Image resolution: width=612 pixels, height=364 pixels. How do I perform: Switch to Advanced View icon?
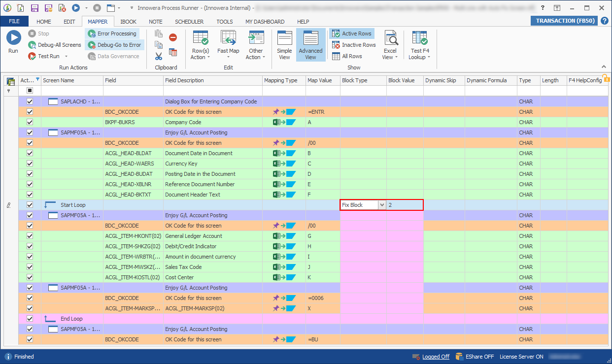coord(310,39)
